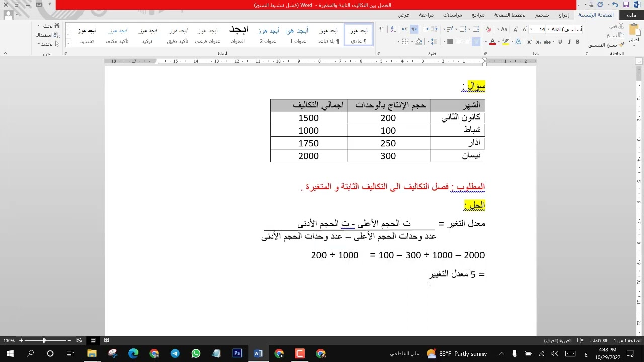
Task: Click the Copy icon in the clipboard group
Action: pyautogui.click(x=621, y=35)
